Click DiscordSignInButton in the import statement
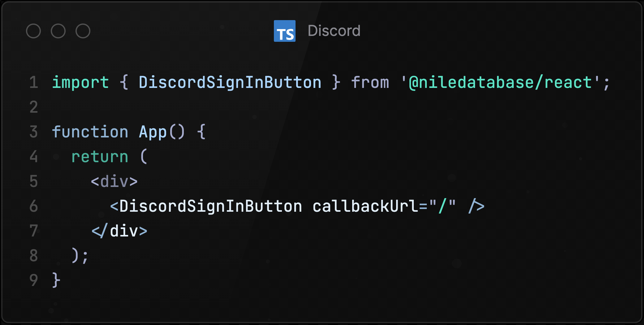Viewport: 644px width, 325px height. (230, 83)
